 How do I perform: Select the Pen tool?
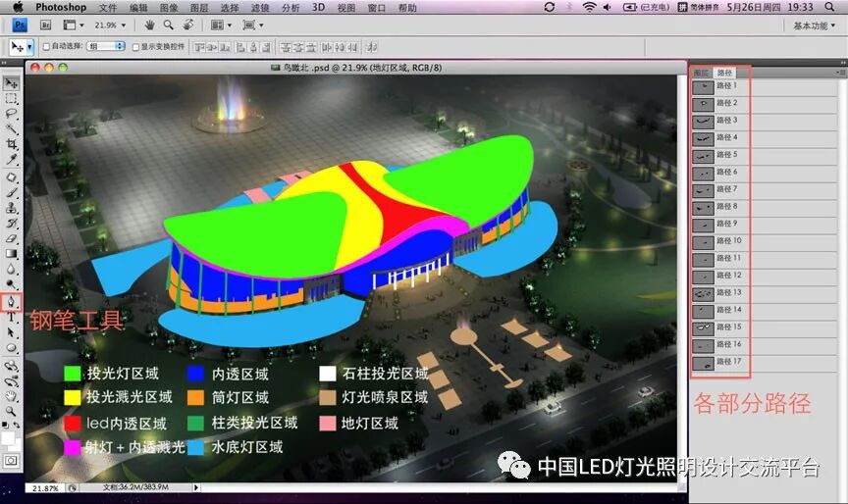pyautogui.click(x=11, y=302)
